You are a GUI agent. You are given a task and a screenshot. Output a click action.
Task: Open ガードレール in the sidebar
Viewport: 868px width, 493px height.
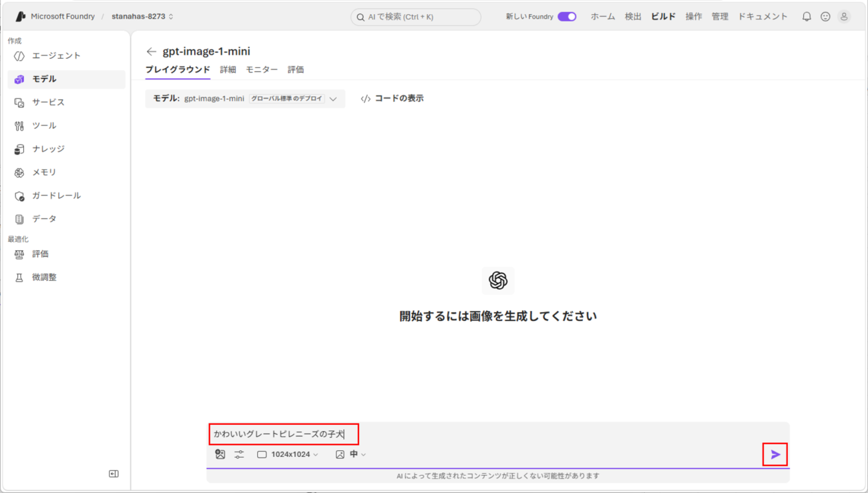(x=66, y=196)
